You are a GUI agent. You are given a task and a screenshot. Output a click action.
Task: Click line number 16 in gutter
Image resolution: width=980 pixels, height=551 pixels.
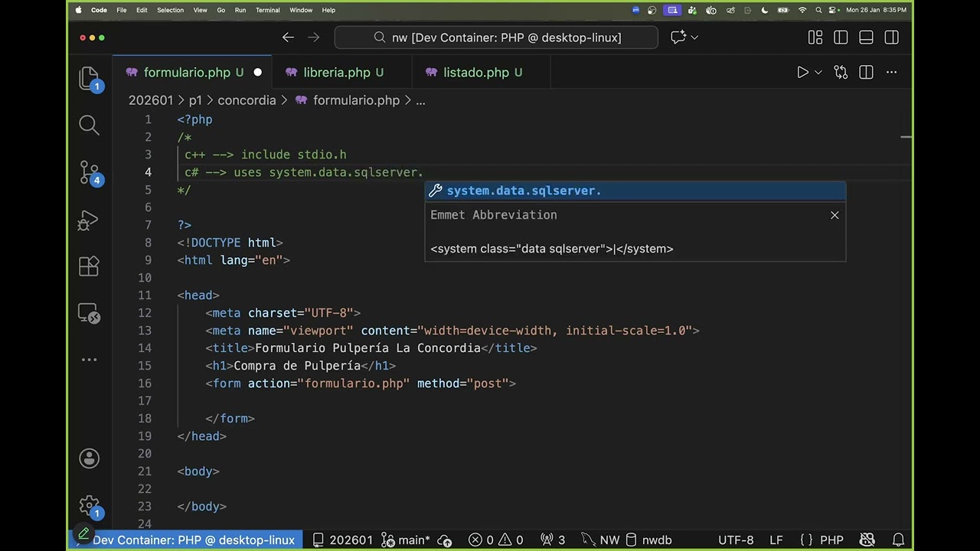coord(145,383)
